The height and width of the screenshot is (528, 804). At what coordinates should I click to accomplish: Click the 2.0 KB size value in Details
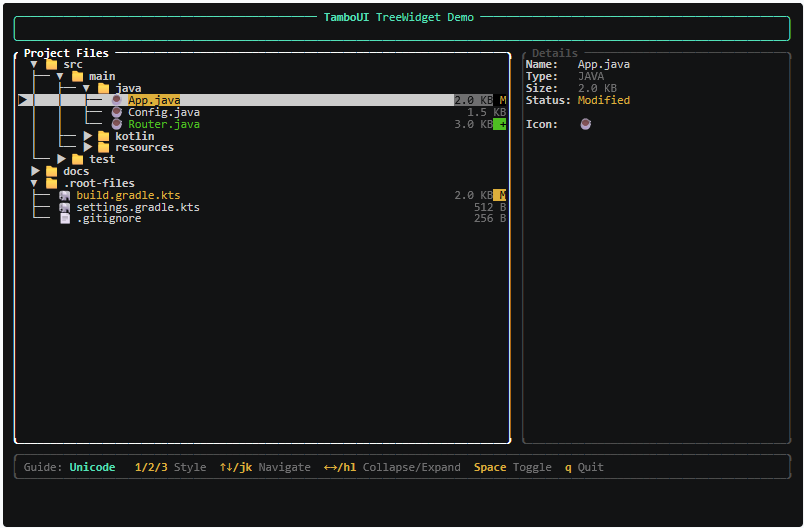pyautogui.click(x=597, y=88)
